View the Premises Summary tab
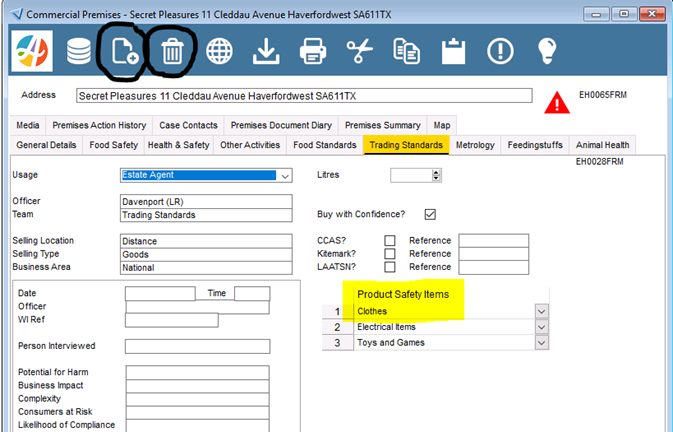This screenshot has height=432, width=673. (382, 125)
